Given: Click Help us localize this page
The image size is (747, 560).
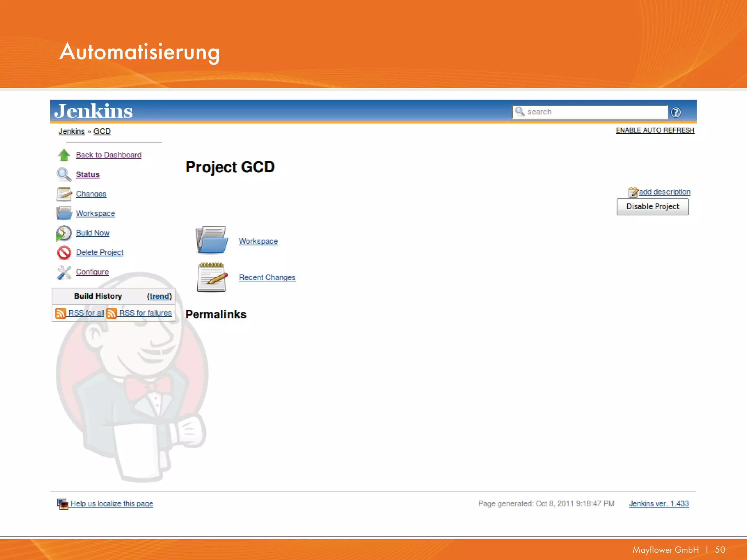Looking at the screenshot, I should (x=112, y=503).
